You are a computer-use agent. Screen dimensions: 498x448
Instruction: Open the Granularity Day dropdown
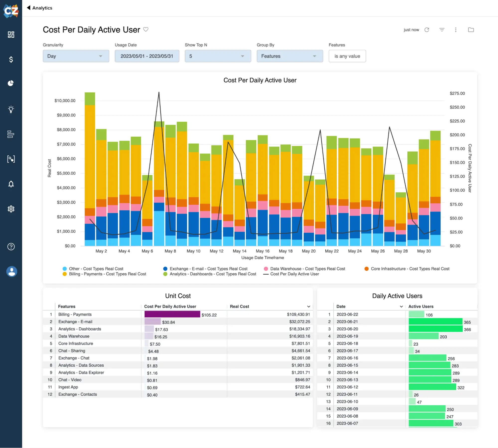[76, 56]
